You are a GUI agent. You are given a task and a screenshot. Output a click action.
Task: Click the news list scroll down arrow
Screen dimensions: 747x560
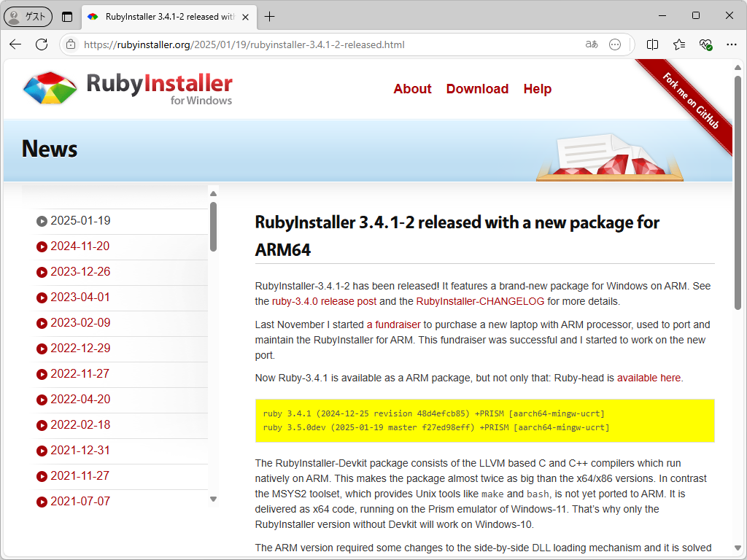point(214,499)
